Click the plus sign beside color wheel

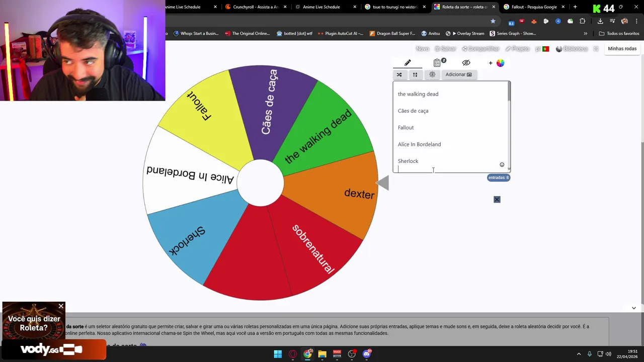click(x=491, y=63)
